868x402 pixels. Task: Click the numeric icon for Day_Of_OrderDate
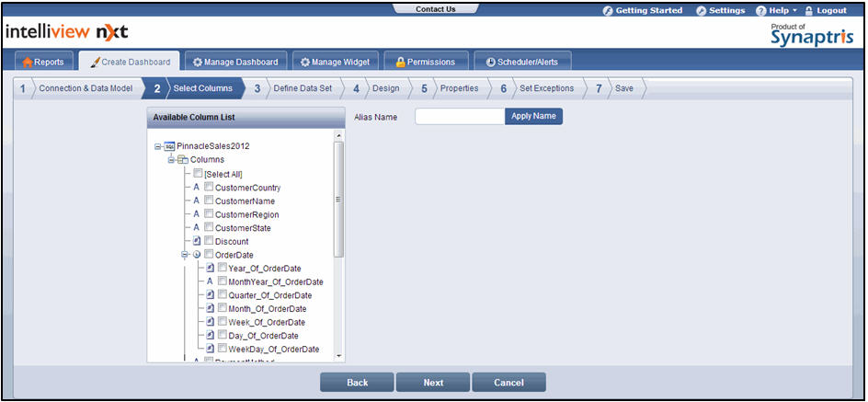[x=210, y=336]
